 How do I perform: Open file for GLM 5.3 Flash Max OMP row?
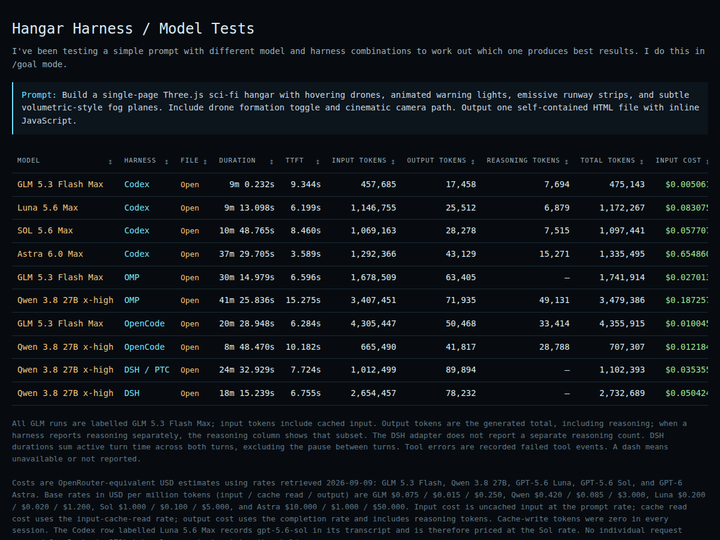[x=190, y=278]
